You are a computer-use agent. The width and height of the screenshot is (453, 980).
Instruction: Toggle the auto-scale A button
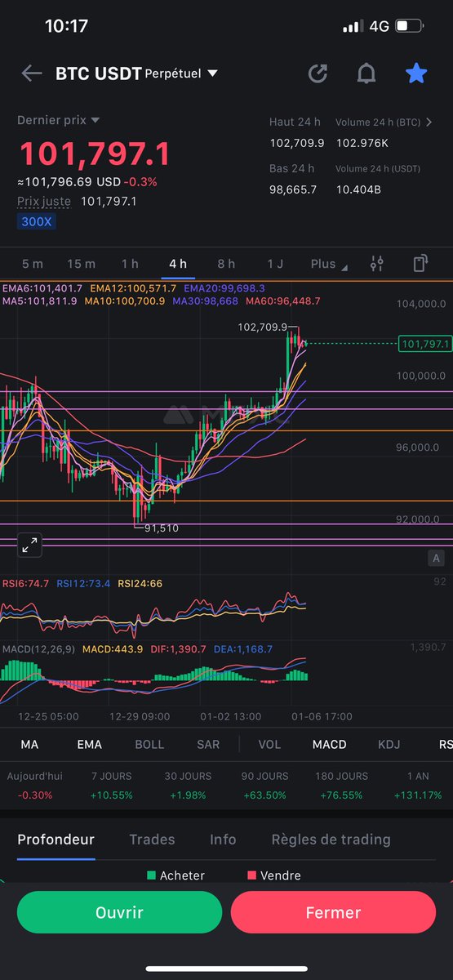(437, 559)
